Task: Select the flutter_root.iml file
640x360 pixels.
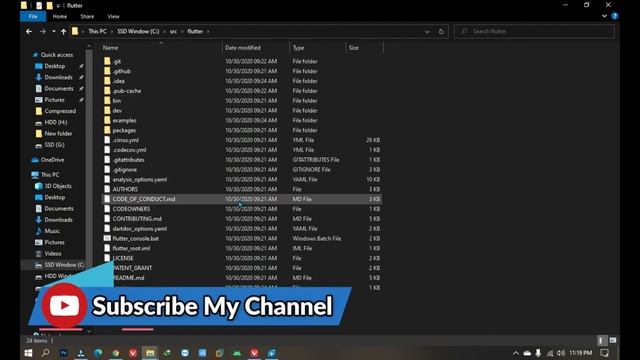Action: tap(131, 248)
